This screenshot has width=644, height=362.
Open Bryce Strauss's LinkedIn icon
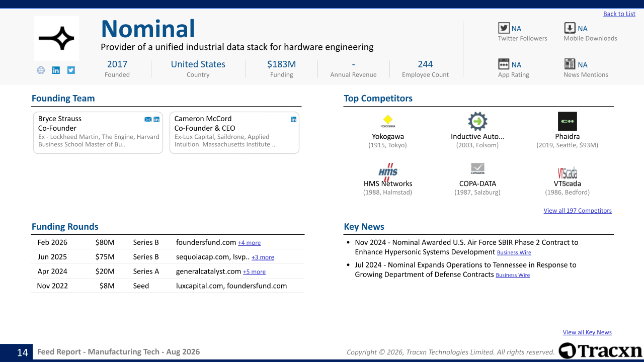(156, 119)
